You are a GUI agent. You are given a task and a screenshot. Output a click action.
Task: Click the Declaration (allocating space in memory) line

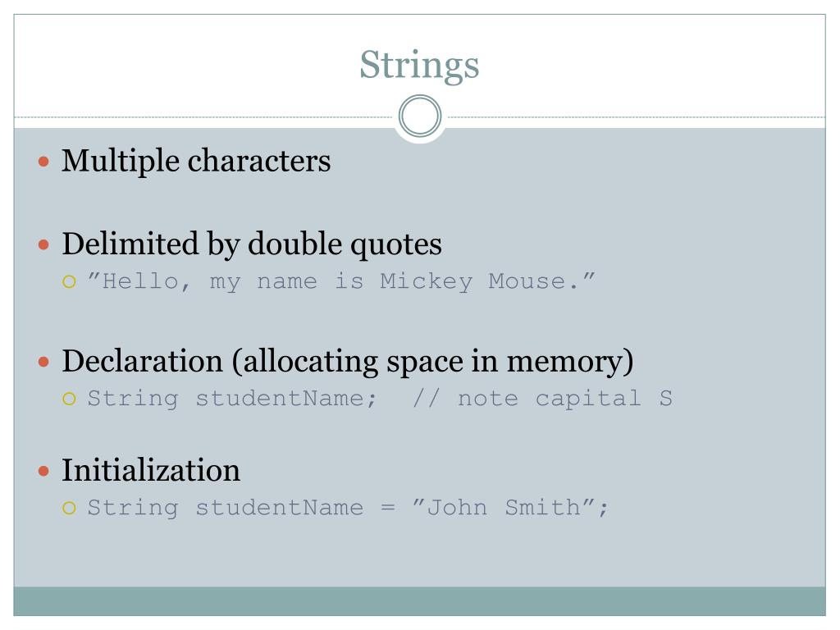tap(348, 362)
